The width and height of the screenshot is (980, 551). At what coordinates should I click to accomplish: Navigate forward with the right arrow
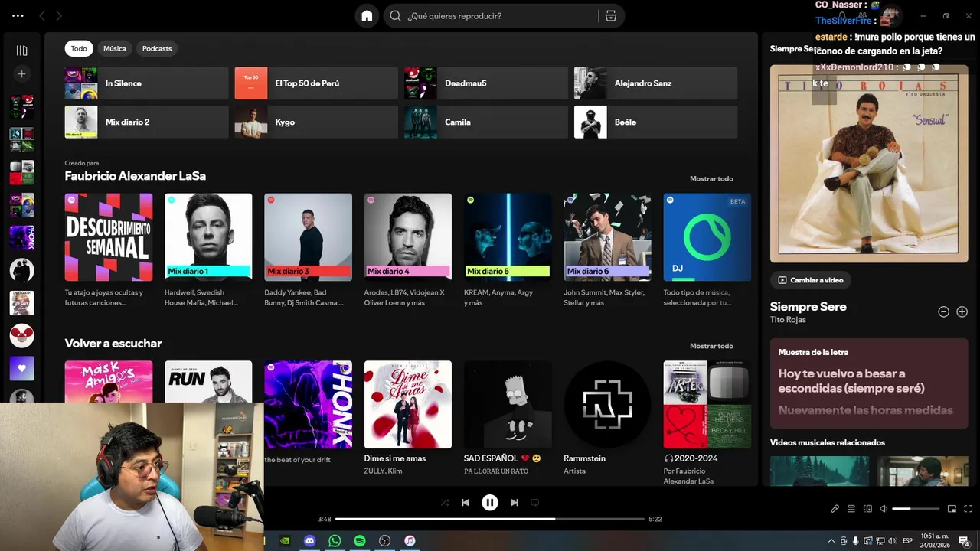(x=59, y=16)
